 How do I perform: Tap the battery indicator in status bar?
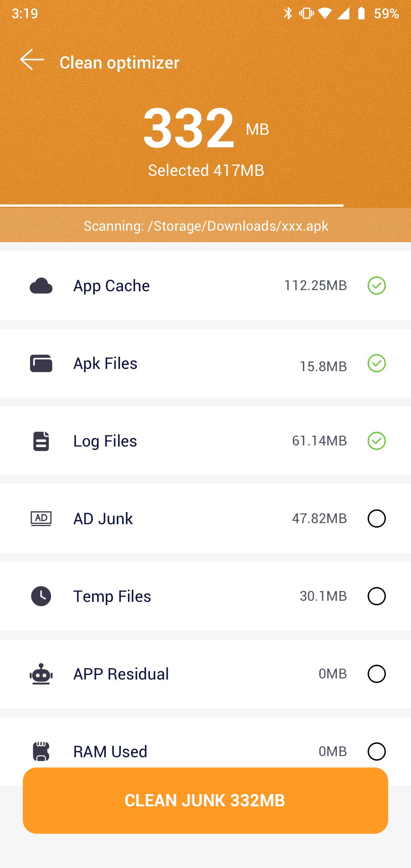[x=361, y=14]
